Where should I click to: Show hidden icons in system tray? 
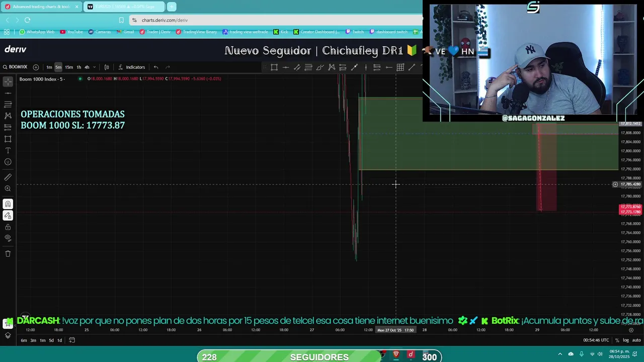560,354
